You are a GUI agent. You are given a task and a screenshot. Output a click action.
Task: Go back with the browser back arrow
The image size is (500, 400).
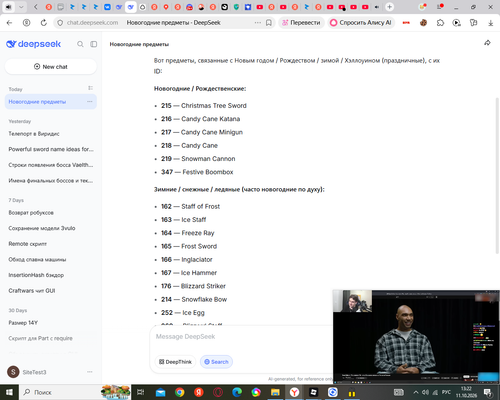pyautogui.click(x=9, y=23)
